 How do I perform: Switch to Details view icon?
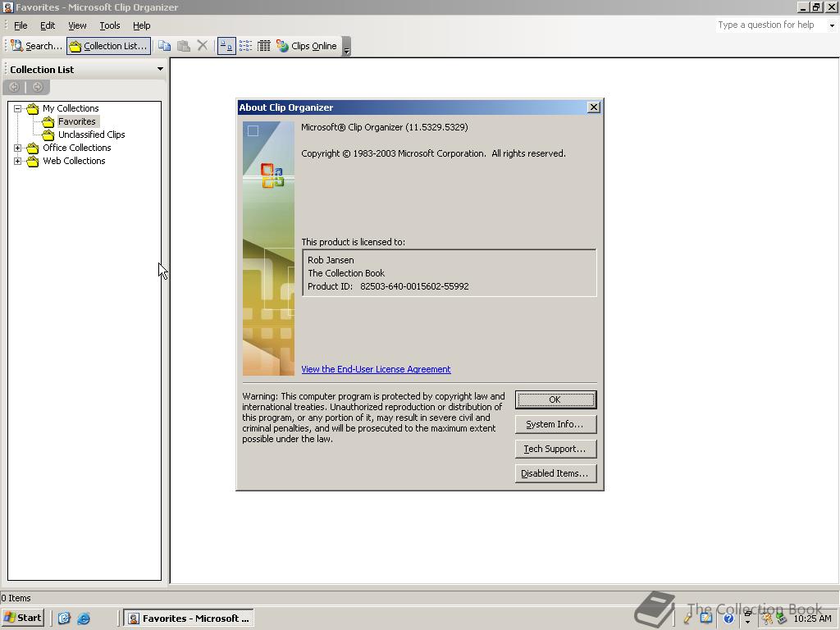click(264, 46)
